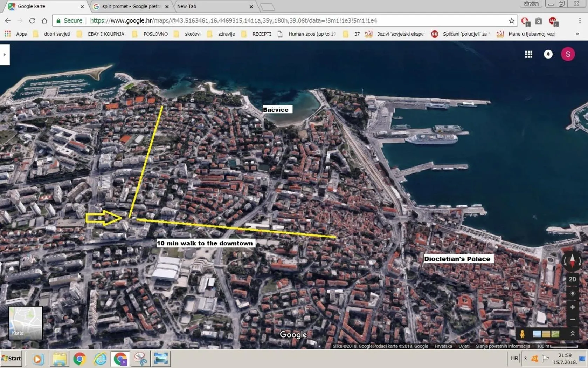Switch to the New Tab tab

point(214,6)
